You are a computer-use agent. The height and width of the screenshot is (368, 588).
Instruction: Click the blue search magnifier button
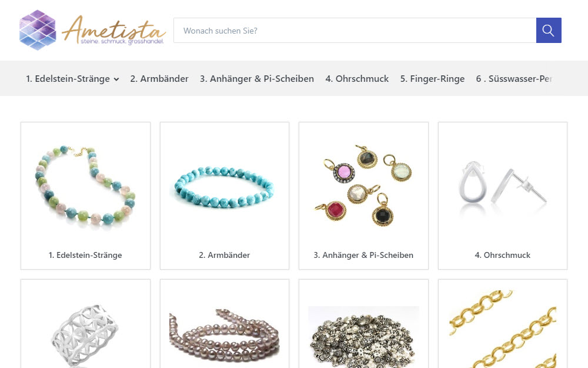548,31
